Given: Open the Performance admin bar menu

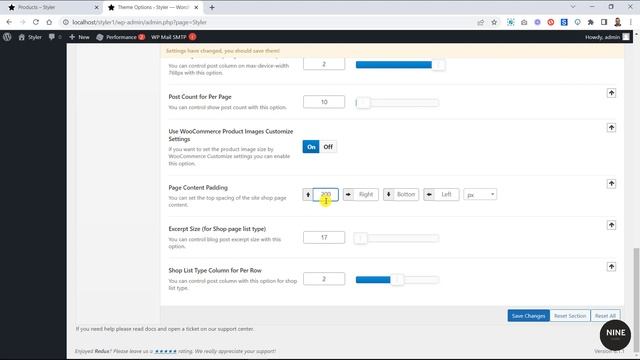Looking at the screenshot, I should click(120, 37).
